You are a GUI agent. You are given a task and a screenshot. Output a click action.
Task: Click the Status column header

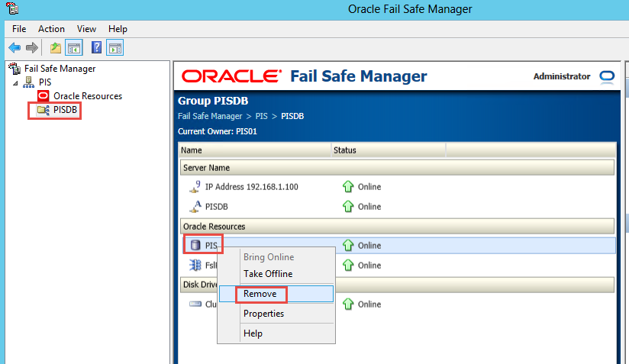coord(345,150)
